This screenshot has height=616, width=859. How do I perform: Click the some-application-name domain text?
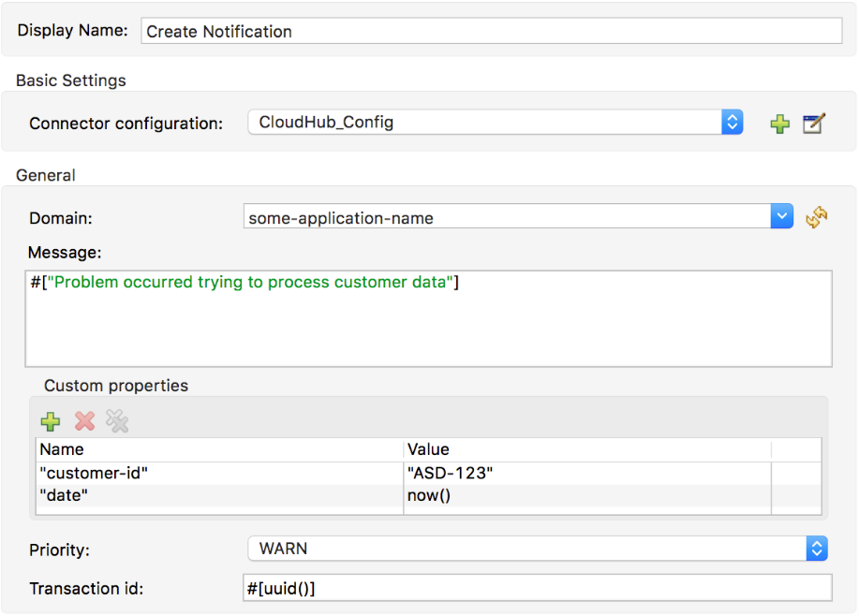[341, 218]
